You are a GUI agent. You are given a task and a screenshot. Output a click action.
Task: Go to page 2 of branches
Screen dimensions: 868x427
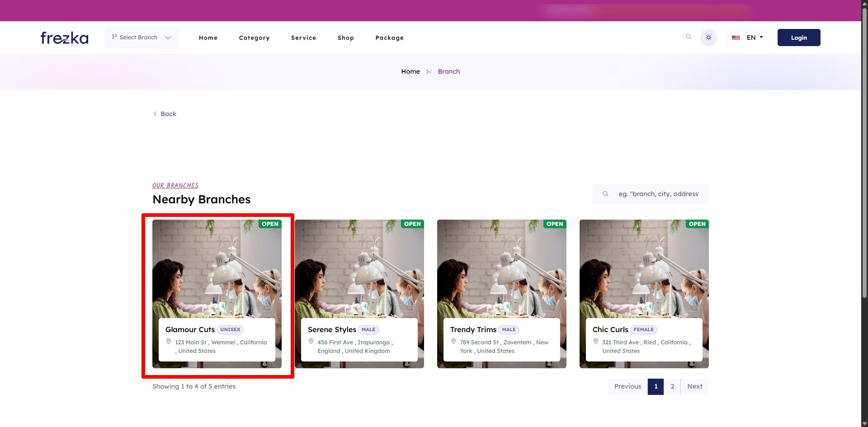tap(672, 386)
